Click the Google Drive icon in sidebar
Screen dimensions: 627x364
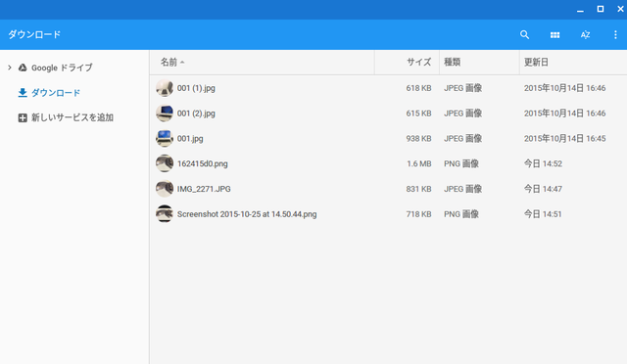tap(23, 68)
